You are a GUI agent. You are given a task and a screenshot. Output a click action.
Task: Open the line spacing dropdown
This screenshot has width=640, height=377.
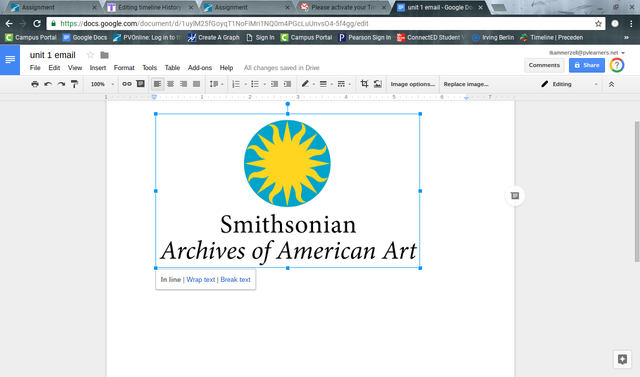216,84
